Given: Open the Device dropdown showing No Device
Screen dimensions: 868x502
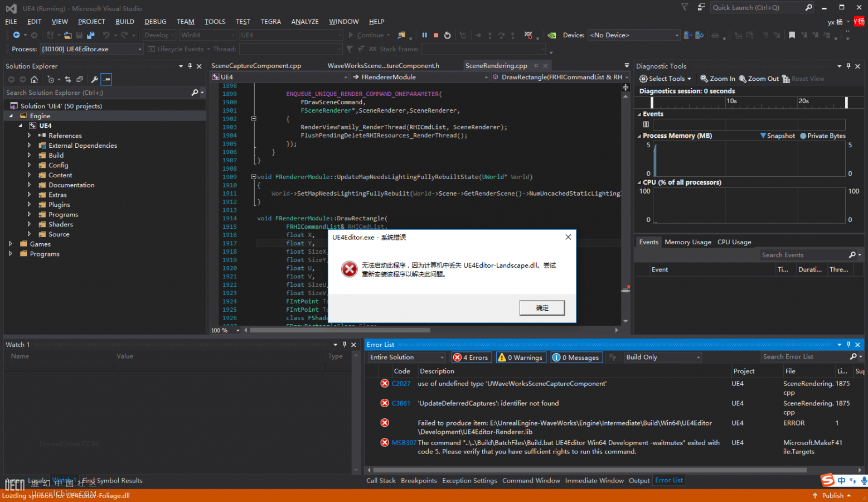Looking at the screenshot, I should pyautogui.click(x=634, y=35).
